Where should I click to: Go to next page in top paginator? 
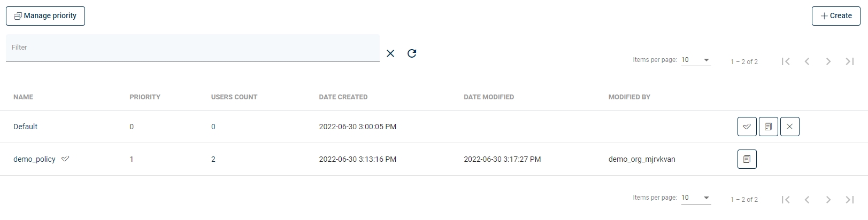point(828,61)
